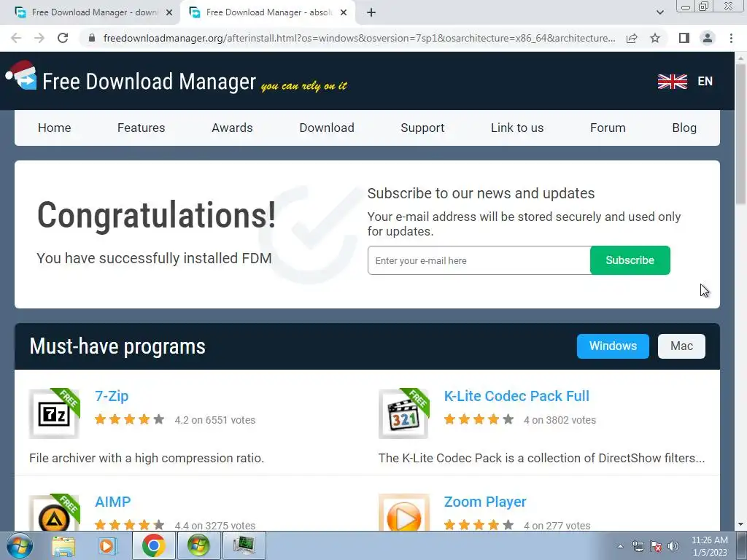747x560 pixels.
Task: Click the monitor app taskbar icon
Action: click(244, 545)
